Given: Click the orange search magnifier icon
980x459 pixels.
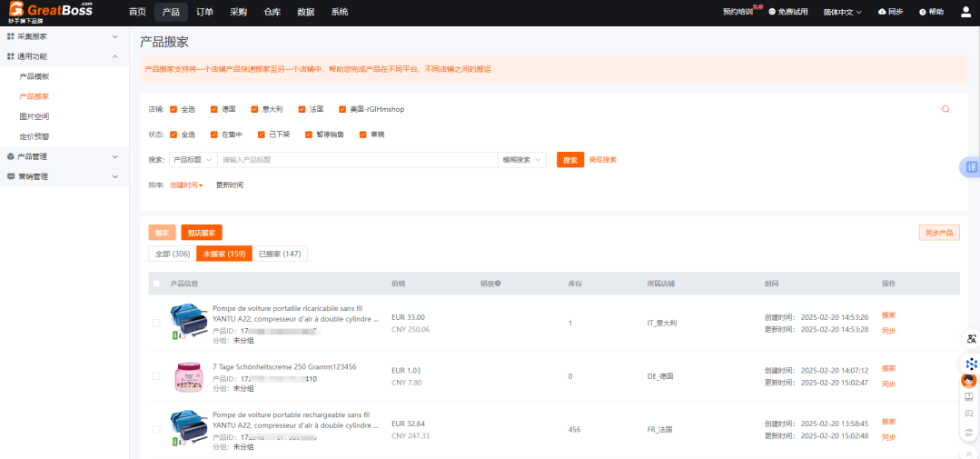Looking at the screenshot, I should coord(945,109).
